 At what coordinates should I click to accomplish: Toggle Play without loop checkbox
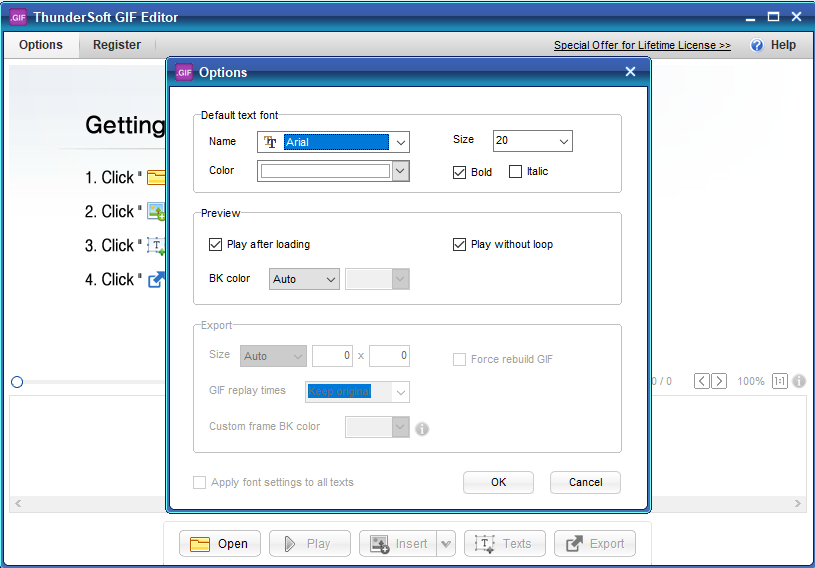(x=459, y=244)
